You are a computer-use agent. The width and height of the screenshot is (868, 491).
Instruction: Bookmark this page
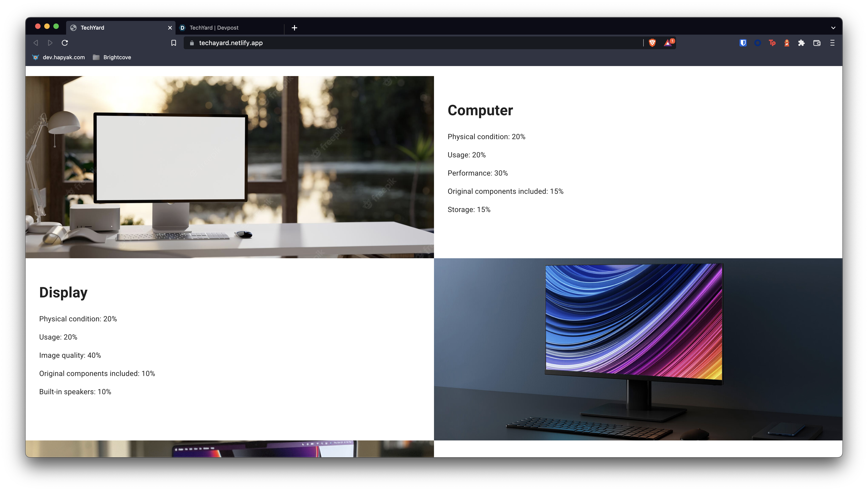[173, 43]
